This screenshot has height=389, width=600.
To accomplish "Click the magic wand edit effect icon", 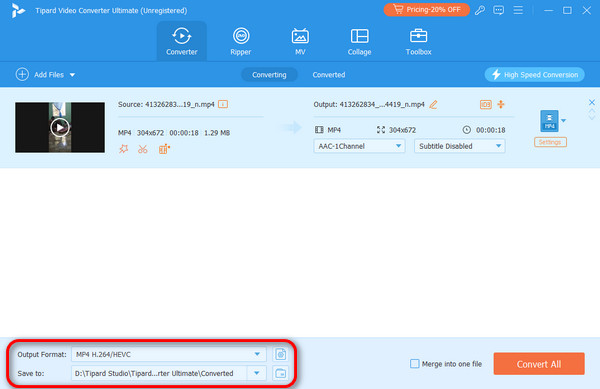I will (x=123, y=149).
